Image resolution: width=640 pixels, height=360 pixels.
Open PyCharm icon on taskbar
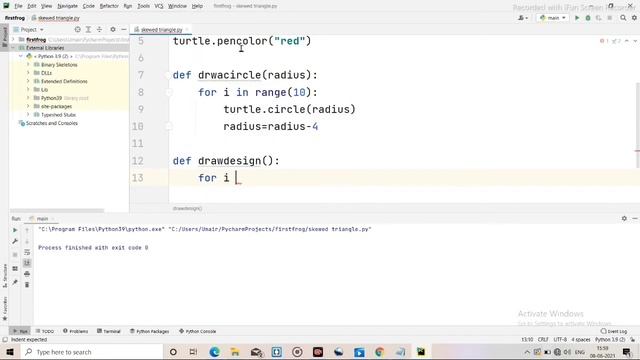click(x=421, y=352)
